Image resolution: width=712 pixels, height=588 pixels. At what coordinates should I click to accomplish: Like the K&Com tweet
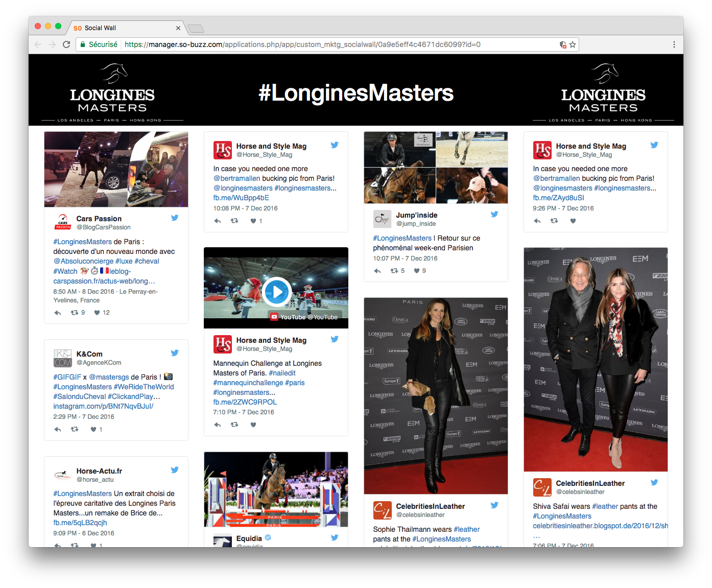pyautogui.click(x=93, y=430)
